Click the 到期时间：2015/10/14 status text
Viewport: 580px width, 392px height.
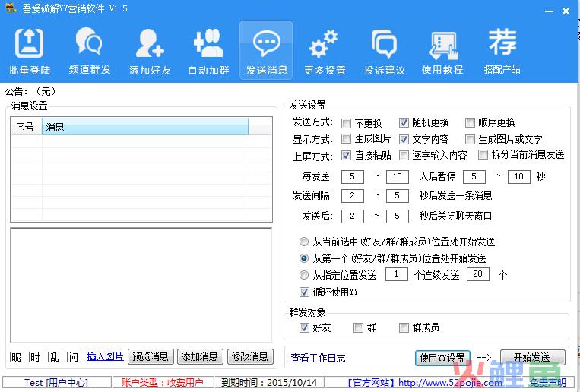[x=269, y=383]
